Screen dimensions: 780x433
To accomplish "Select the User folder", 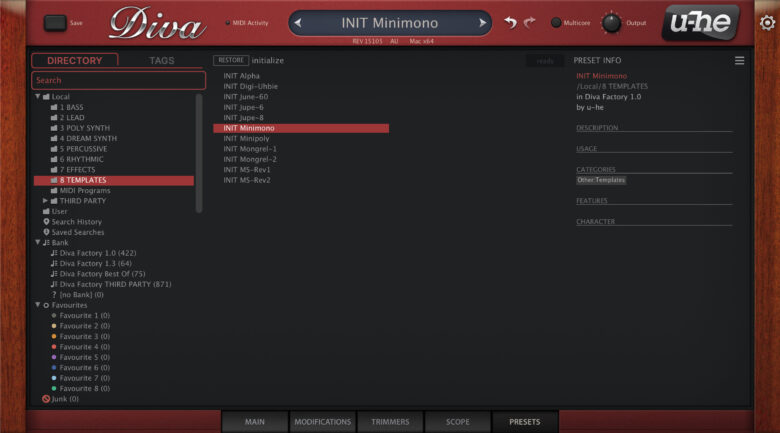I will [x=55, y=212].
